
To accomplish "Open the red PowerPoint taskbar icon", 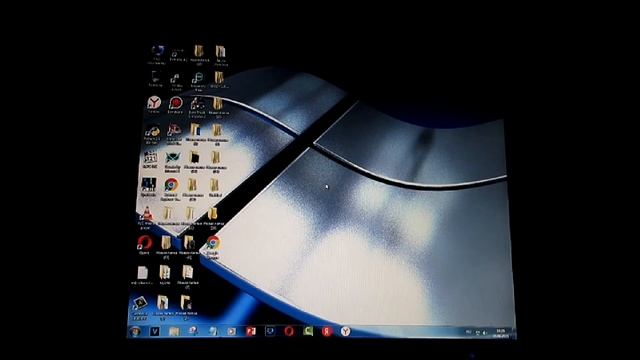I will coord(251,331).
